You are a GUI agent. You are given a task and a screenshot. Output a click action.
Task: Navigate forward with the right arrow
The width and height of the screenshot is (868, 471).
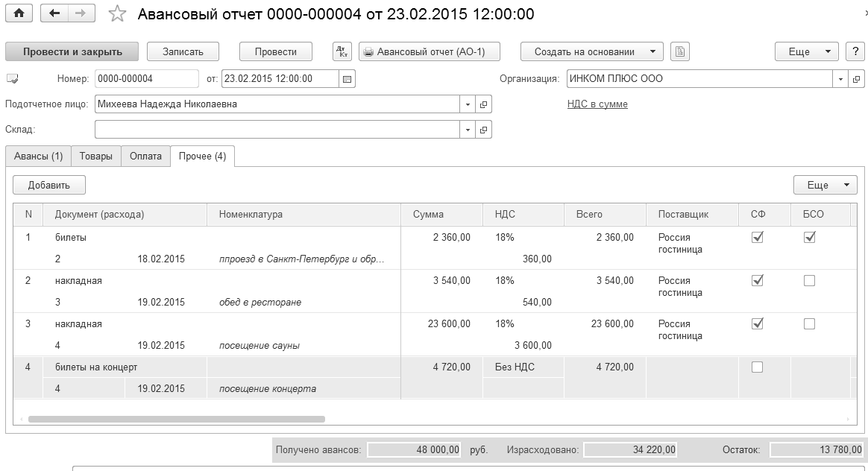81,13
